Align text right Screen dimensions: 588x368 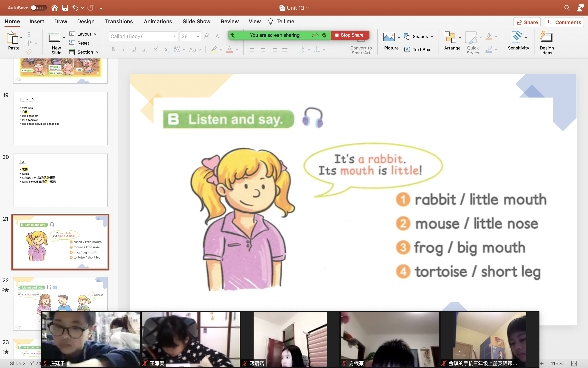pos(274,49)
